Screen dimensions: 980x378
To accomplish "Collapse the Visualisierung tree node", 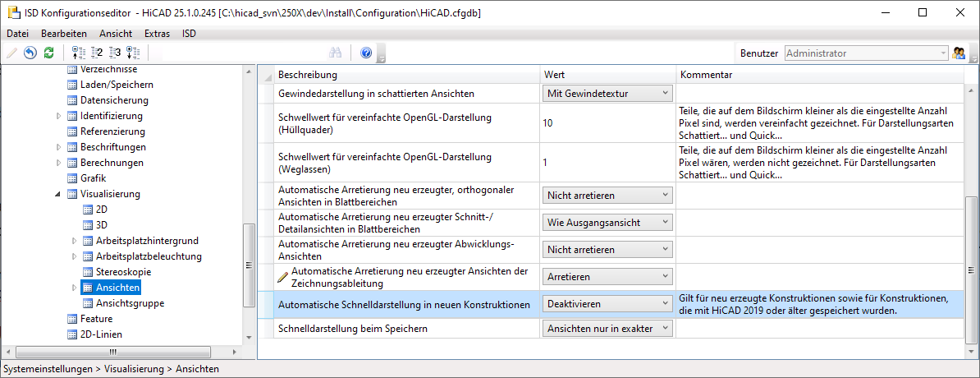I will click(x=59, y=194).
